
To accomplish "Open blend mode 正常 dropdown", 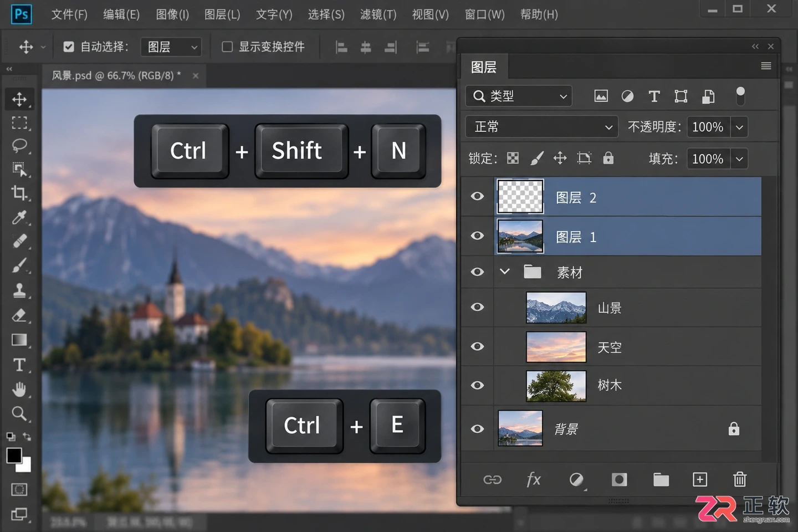I will pyautogui.click(x=541, y=127).
